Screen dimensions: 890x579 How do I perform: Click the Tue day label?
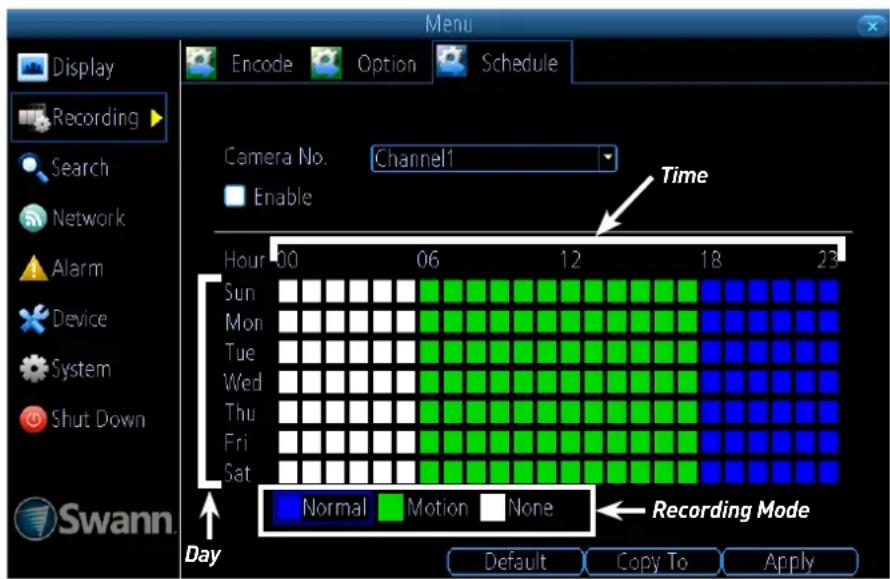pyautogui.click(x=240, y=353)
